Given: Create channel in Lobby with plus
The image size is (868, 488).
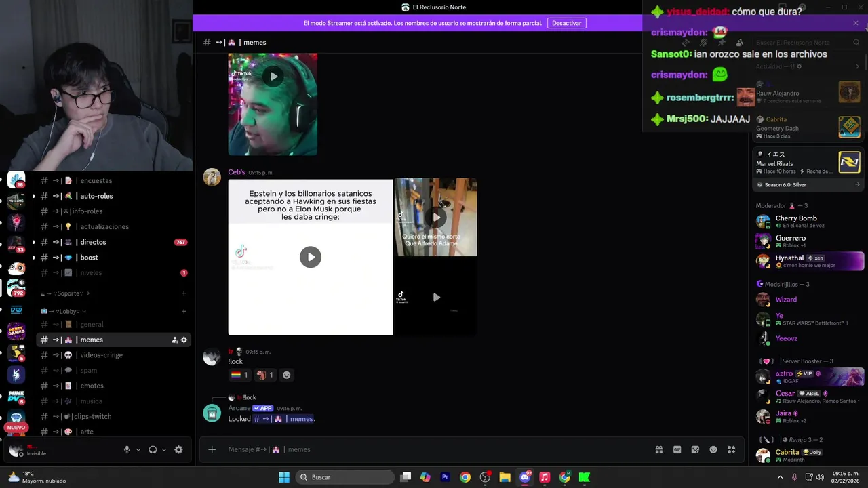Looking at the screenshot, I should pyautogui.click(x=184, y=312).
